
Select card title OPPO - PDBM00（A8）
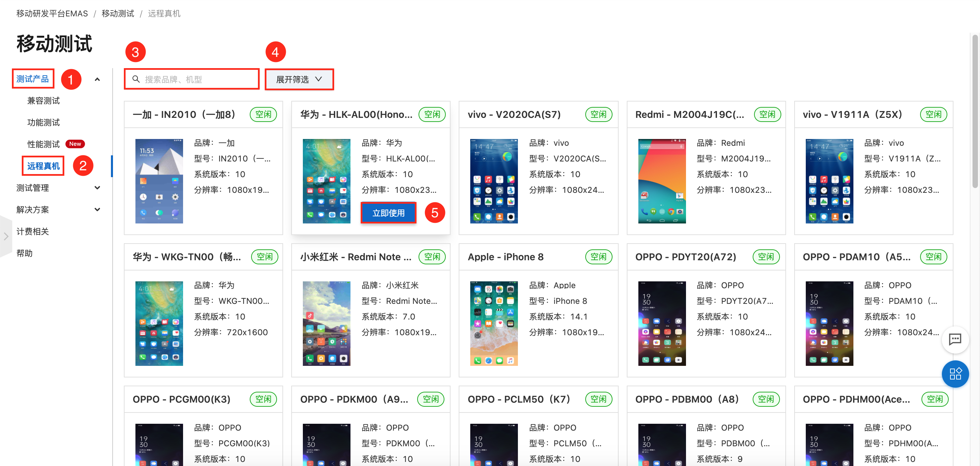tap(687, 399)
